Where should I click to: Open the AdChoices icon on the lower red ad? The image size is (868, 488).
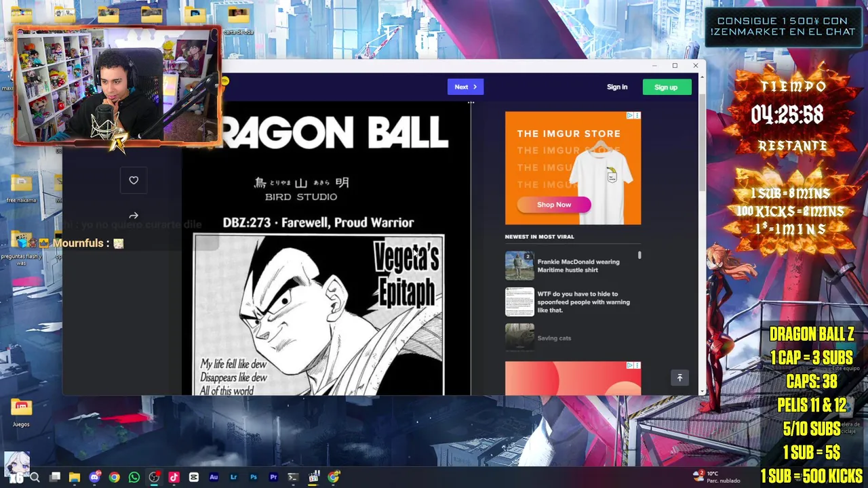[x=630, y=365]
